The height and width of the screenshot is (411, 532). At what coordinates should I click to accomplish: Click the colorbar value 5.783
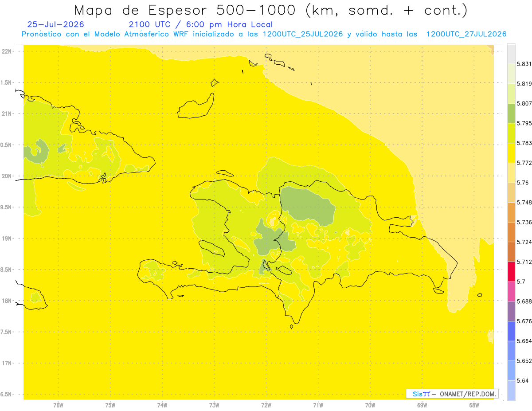pyautogui.click(x=524, y=143)
